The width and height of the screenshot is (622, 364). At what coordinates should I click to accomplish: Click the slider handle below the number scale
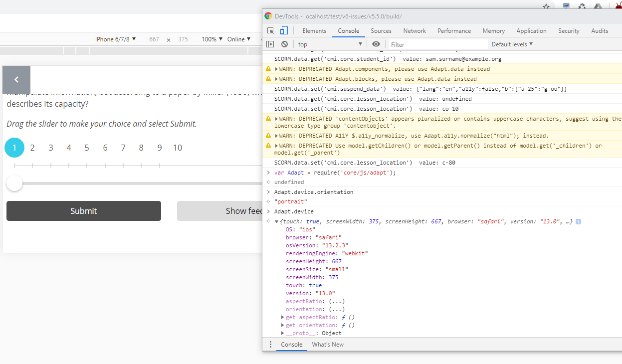pyautogui.click(x=14, y=183)
